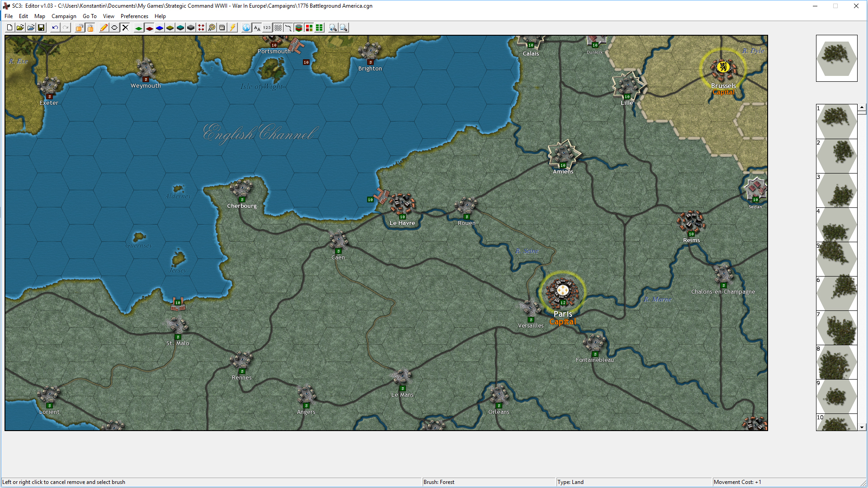The height and width of the screenshot is (488, 868).
Task: Click the 'Movement Cost: +1' status text
Action: click(x=737, y=482)
